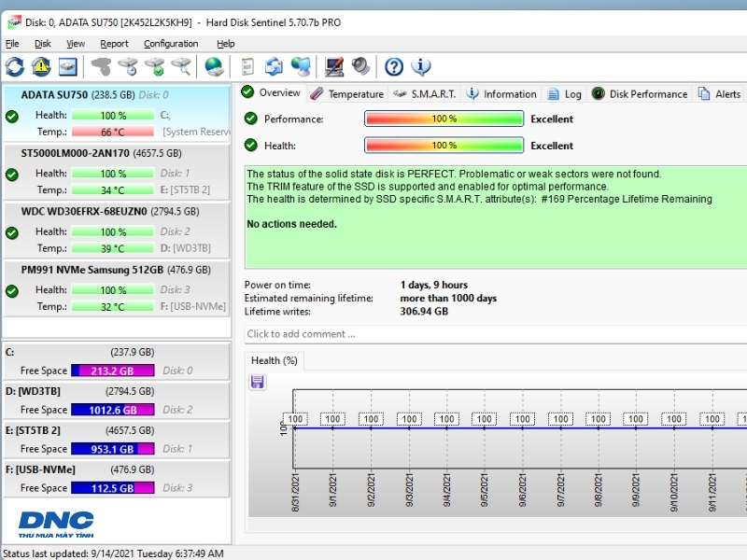Select the Health (%) graph tab
747x560 pixels.
[x=274, y=360]
